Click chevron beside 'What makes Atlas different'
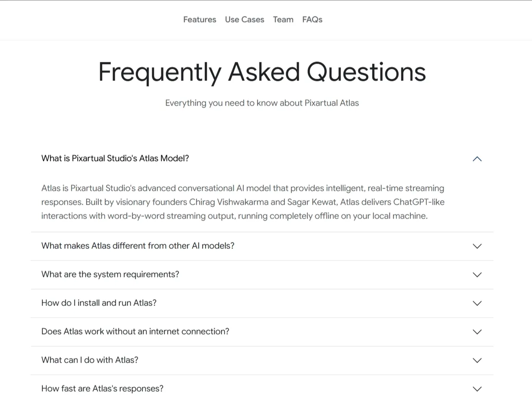The width and height of the screenshot is (532, 399). (477, 246)
